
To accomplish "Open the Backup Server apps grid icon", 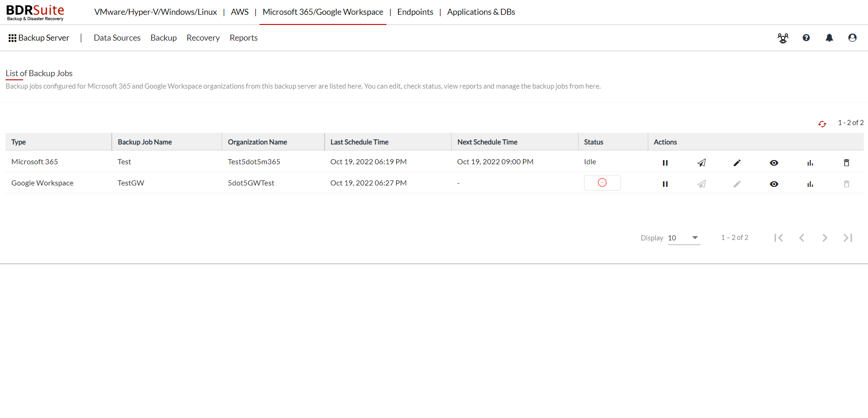I will click(12, 38).
